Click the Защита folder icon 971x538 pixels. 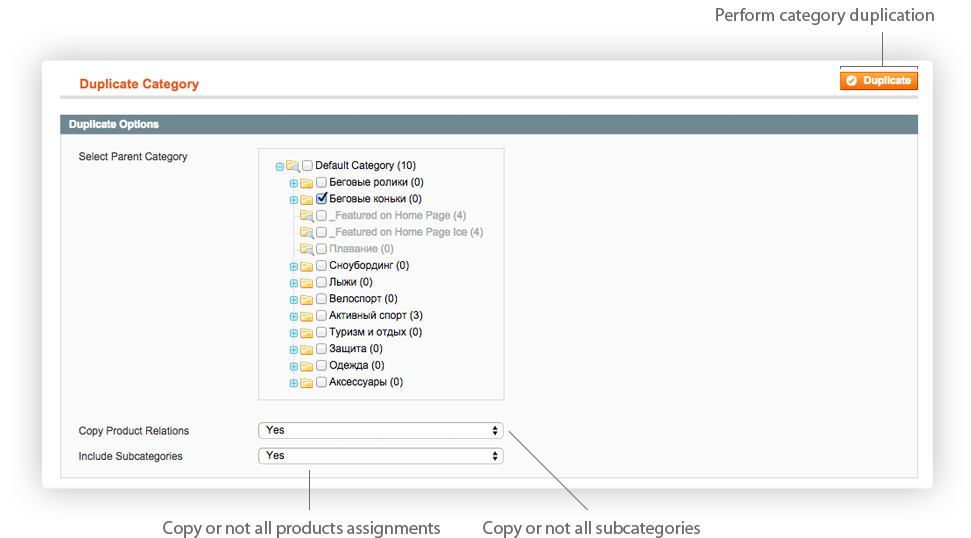[x=307, y=350]
